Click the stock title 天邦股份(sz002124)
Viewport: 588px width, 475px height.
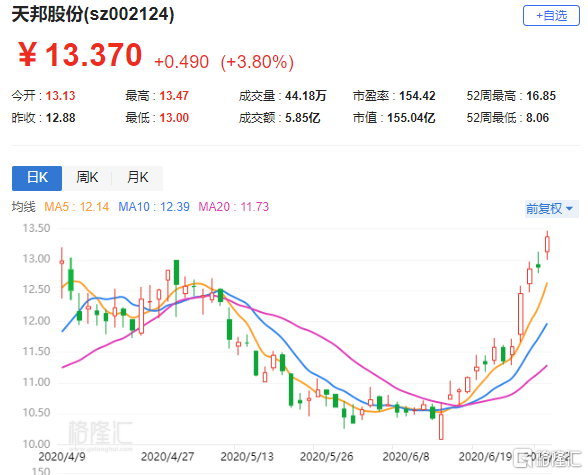(93, 15)
